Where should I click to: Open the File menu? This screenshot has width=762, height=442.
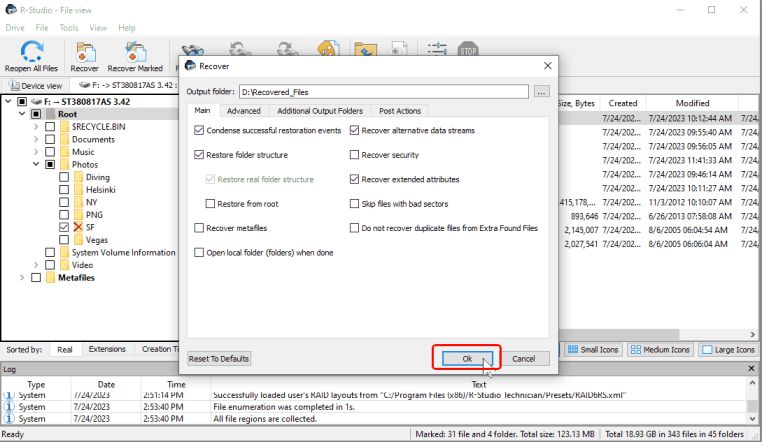tap(42, 28)
